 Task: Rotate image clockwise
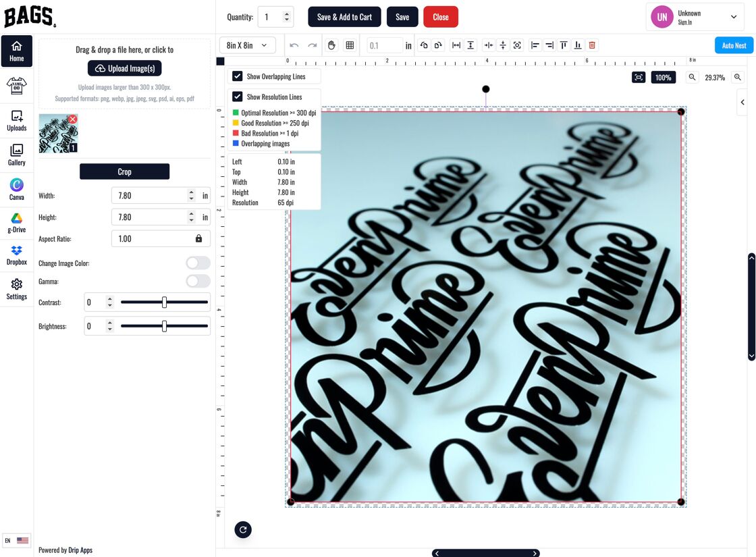coord(438,45)
